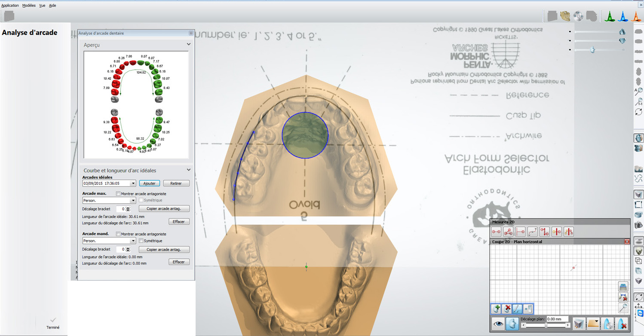Check Symétrique under Arcade max.
This screenshot has height=336, width=644.
[141, 200]
